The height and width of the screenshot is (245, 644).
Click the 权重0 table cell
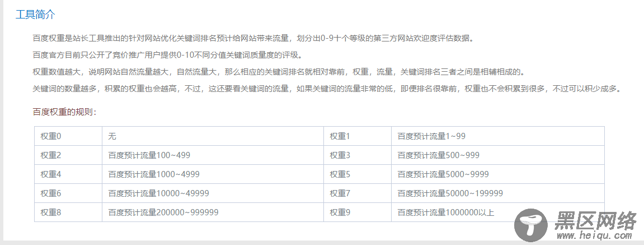[68, 136]
